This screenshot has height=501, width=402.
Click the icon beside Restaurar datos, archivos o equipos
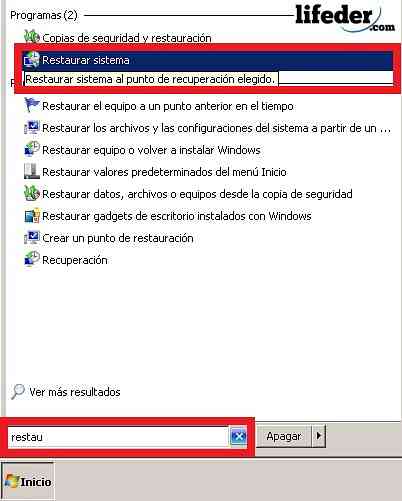(32, 194)
